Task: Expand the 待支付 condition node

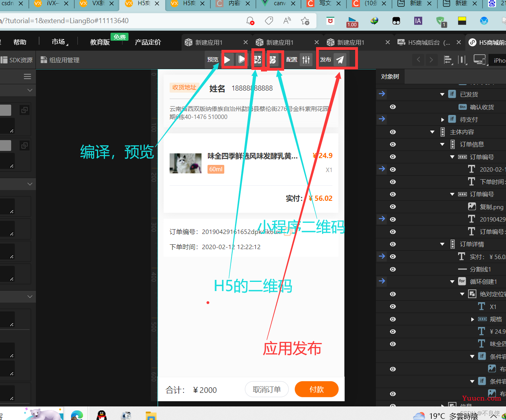Action: 442,119
